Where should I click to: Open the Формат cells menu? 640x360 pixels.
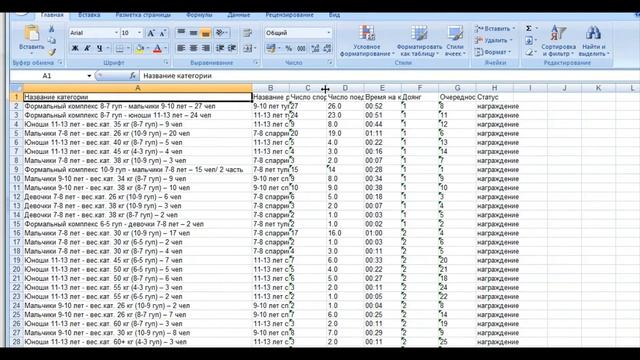click(x=492, y=52)
